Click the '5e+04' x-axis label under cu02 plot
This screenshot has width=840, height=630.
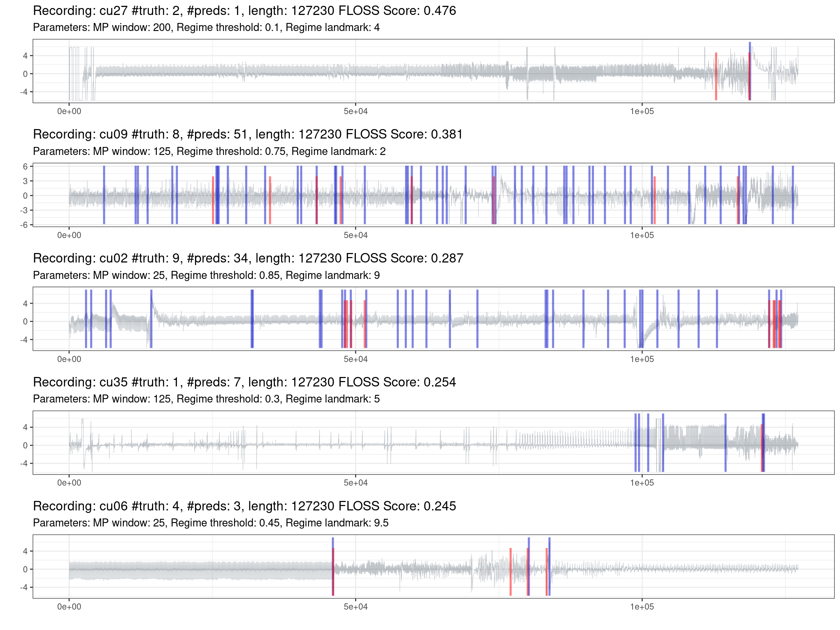pyautogui.click(x=355, y=359)
